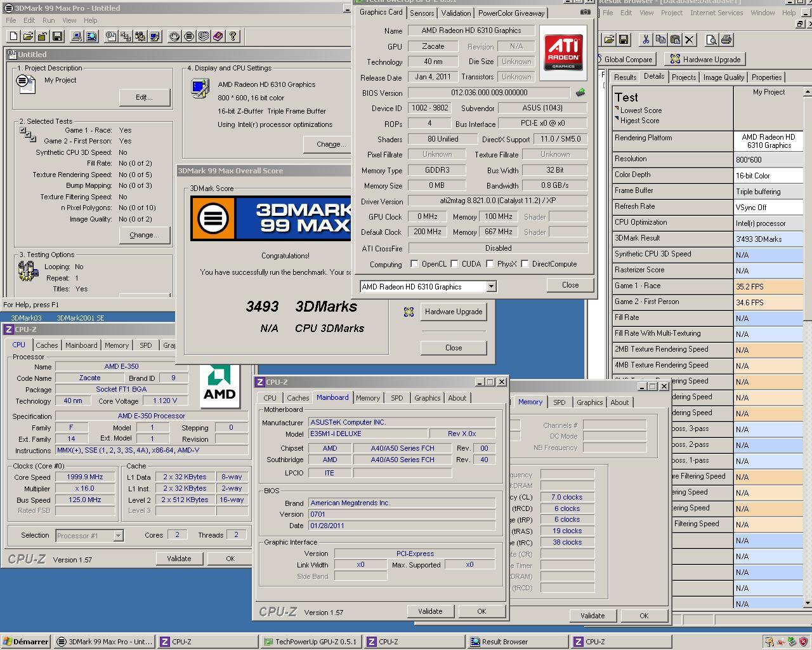Click the Démarrer start button
The image size is (812, 650).
coord(26,642)
